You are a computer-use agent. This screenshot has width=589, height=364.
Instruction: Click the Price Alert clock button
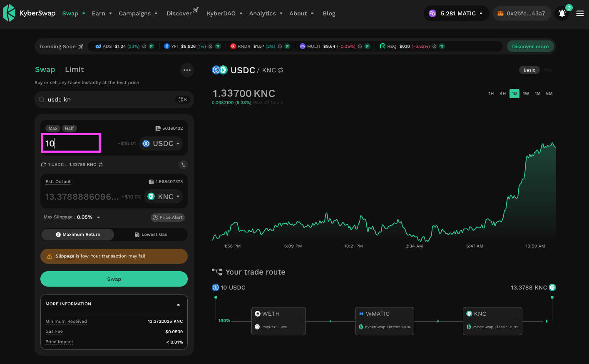[x=168, y=217]
